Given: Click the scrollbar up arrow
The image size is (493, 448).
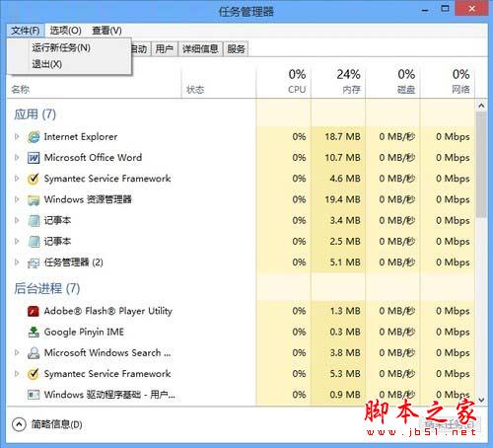Looking at the screenshot, I should pyautogui.click(x=481, y=106).
